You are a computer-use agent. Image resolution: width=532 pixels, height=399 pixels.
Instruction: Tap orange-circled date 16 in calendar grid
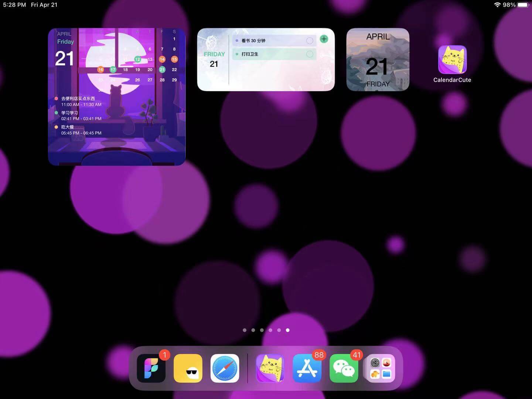100,69
